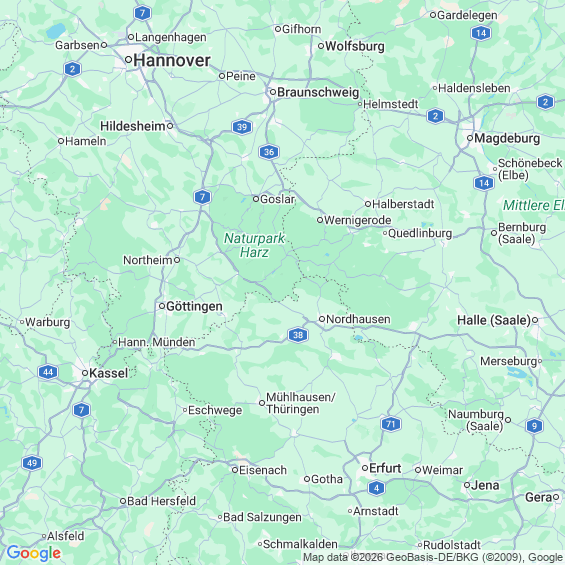Select the Mühlhausen/Thüringen label

(301, 403)
